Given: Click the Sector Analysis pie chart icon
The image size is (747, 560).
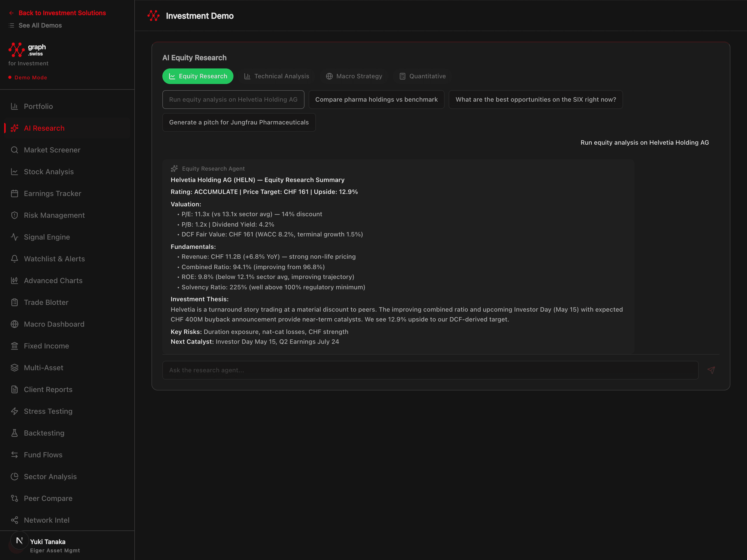Looking at the screenshot, I should [x=14, y=477].
